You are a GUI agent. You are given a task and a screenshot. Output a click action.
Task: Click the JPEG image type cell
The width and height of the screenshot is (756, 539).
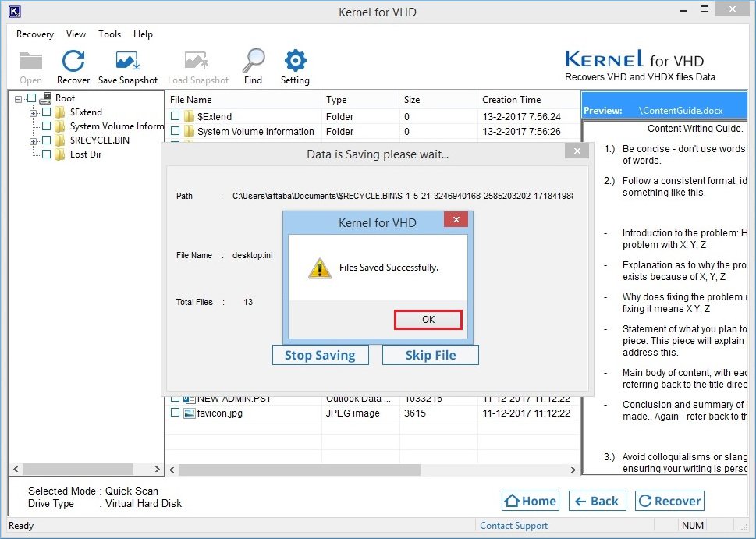(353, 413)
